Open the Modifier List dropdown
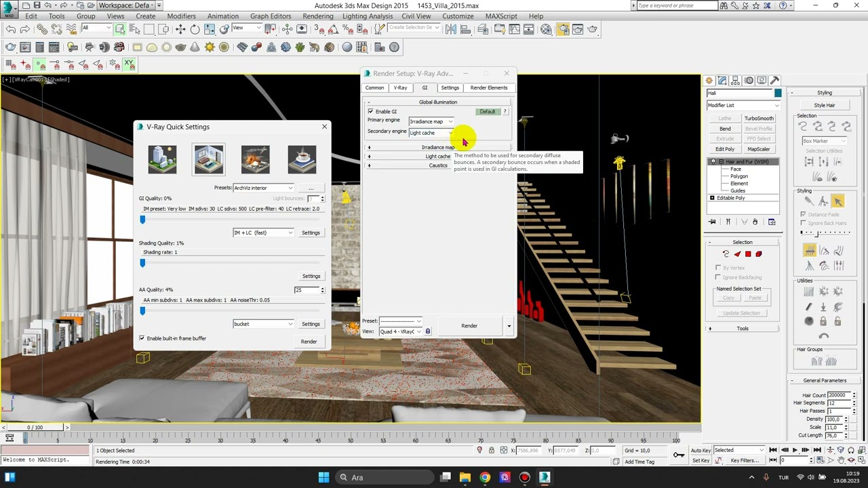This screenshot has width=868, height=488. [x=743, y=105]
